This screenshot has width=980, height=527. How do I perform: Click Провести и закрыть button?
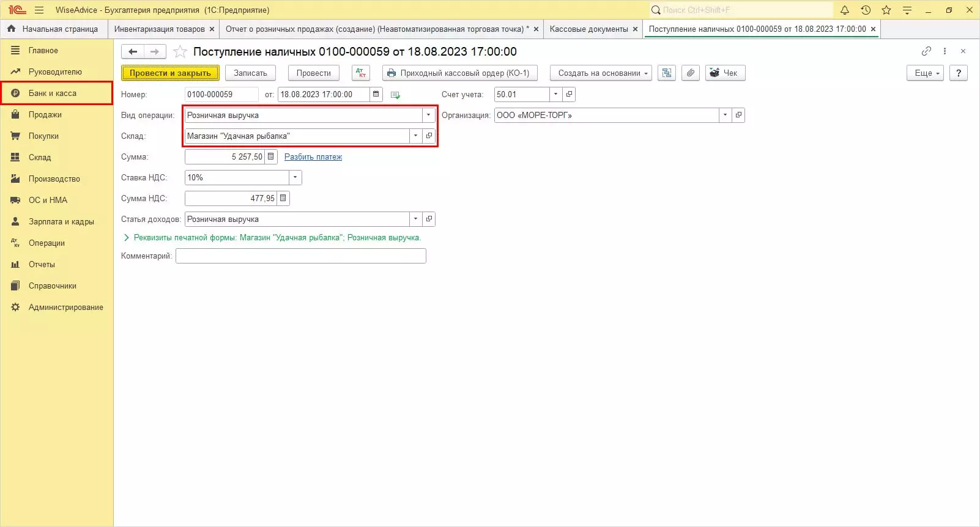(x=170, y=73)
